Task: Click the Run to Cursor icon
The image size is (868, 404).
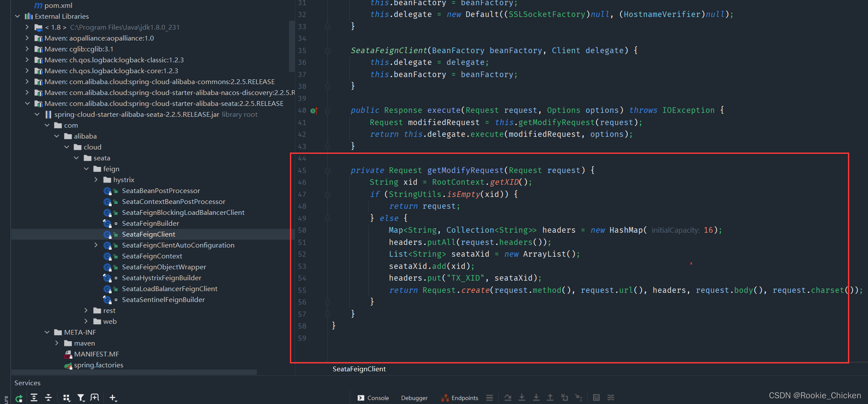Action: 579,397
